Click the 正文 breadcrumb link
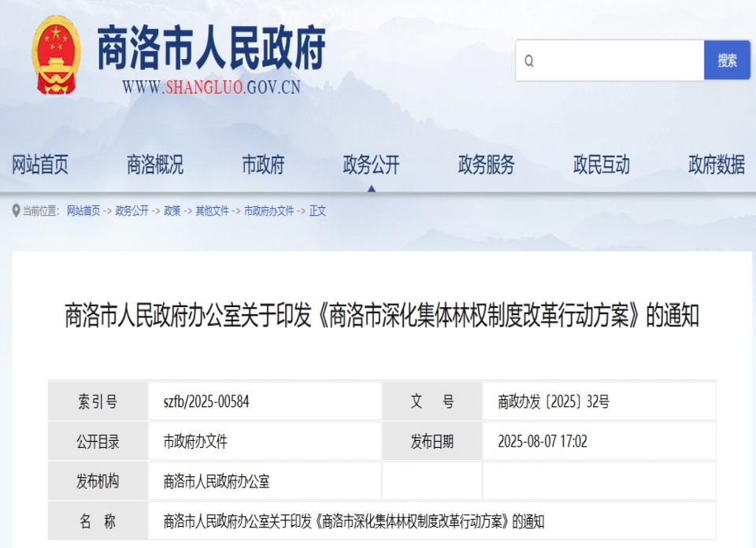This screenshot has height=548, width=756. click(317, 211)
